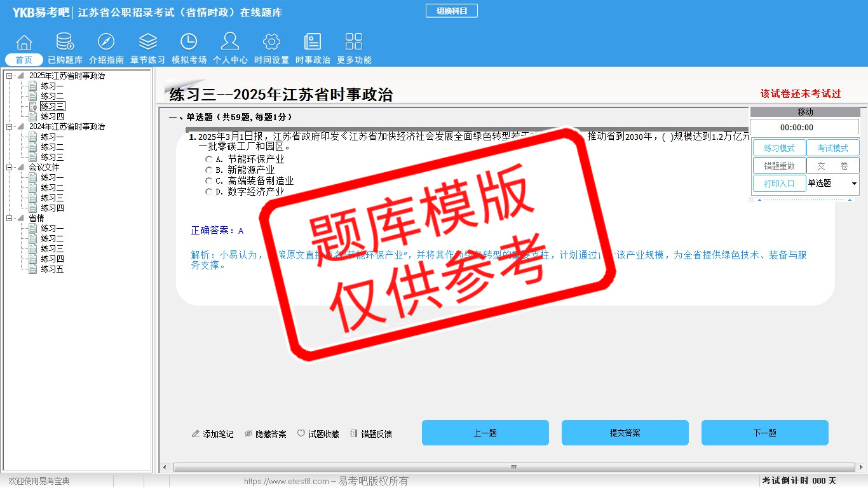Switch to 考试模式 exam mode

832,148
